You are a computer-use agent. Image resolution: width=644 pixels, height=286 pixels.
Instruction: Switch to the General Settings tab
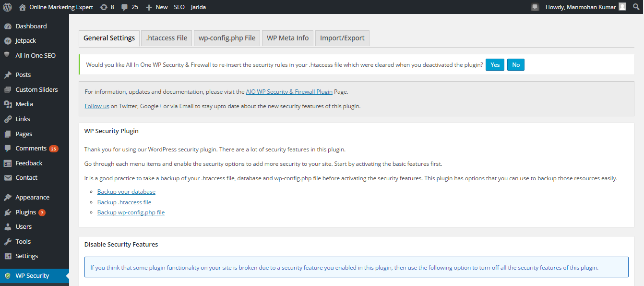109,38
